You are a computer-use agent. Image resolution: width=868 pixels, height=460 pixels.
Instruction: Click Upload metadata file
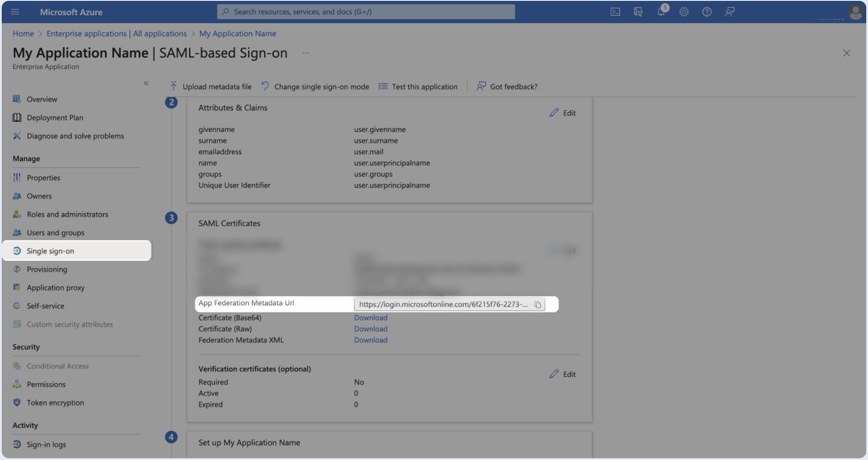point(211,87)
